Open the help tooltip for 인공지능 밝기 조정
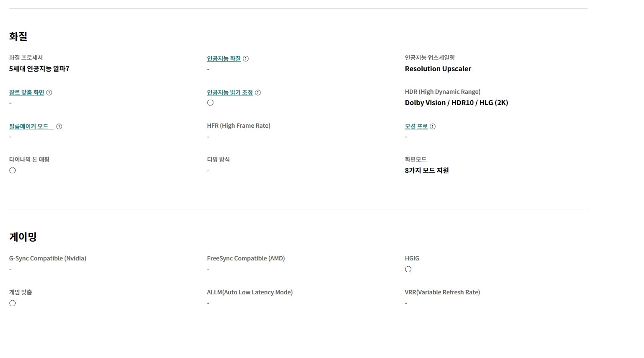This screenshot has width=644, height=358. (x=258, y=93)
